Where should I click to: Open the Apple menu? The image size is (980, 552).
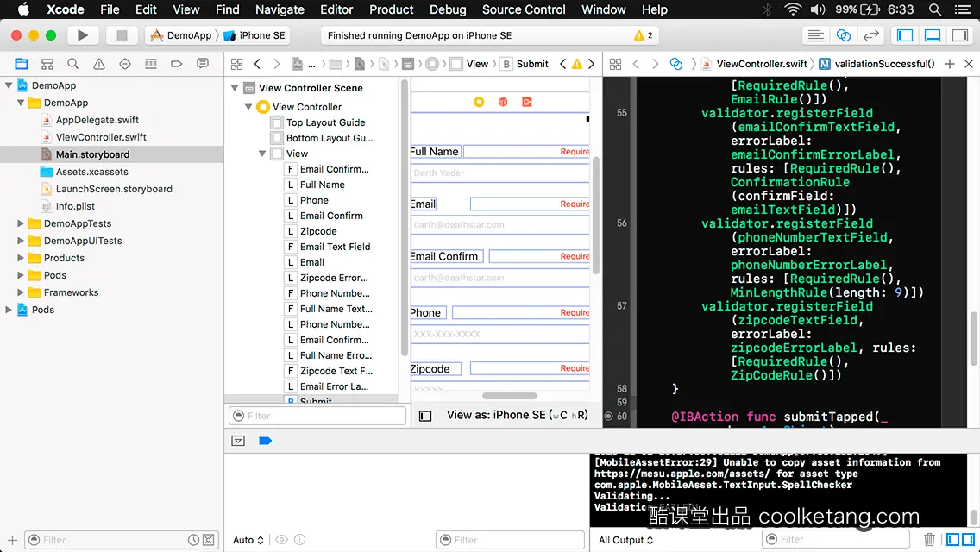[x=23, y=9]
